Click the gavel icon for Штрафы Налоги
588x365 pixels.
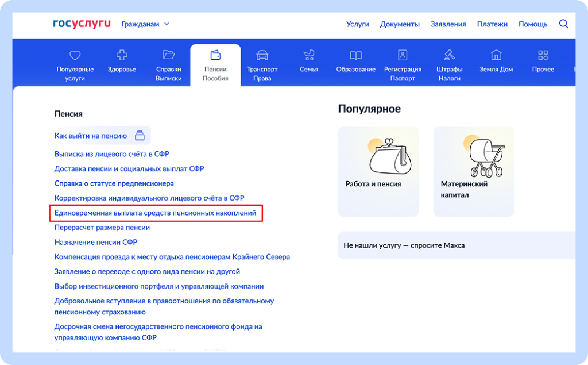449,55
